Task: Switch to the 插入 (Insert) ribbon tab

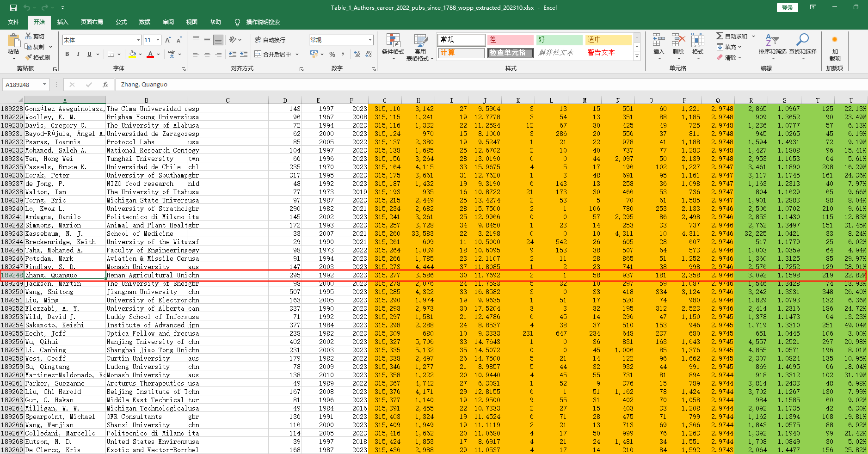Action: coord(62,22)
